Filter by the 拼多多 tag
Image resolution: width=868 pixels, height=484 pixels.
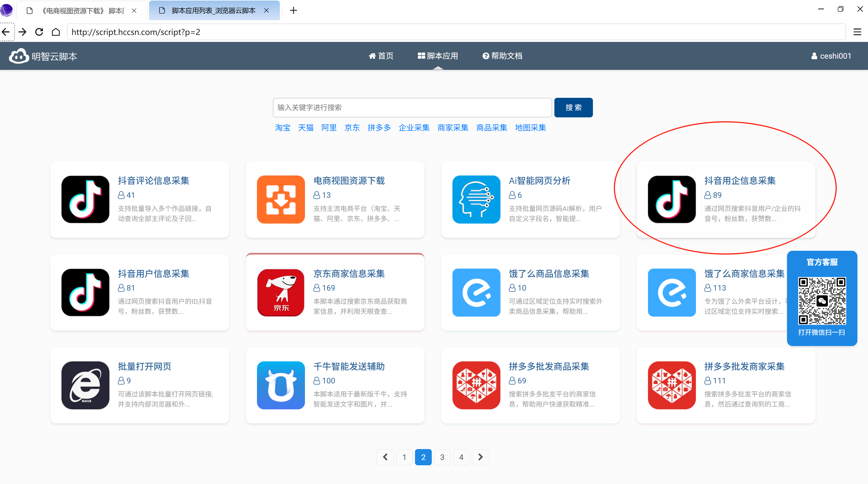coord(379,128)
